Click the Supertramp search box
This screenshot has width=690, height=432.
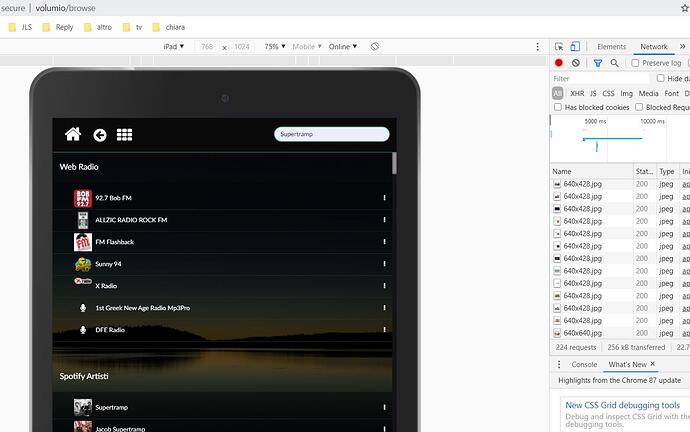(x=331, y=134)
